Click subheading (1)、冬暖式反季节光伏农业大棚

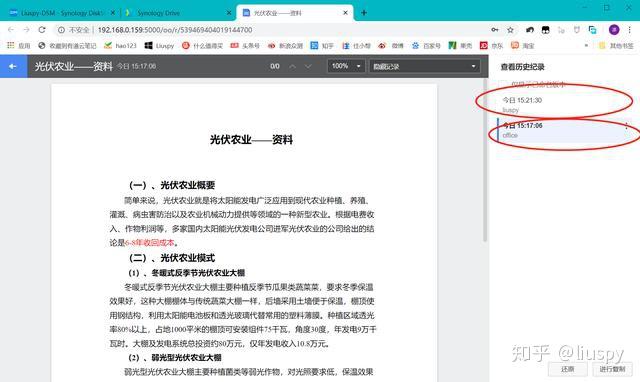click(187, 273)
